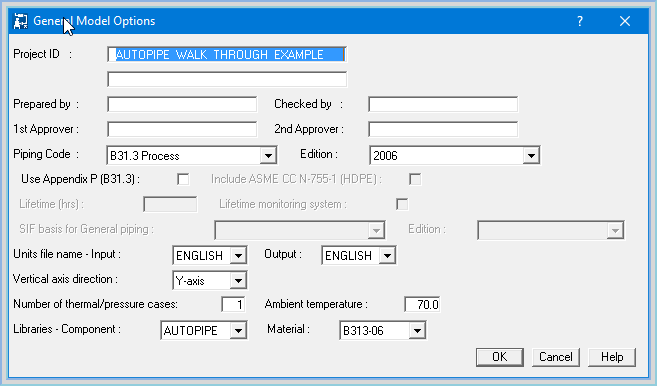Click the question mark help icon in title bar

click(x=580, y=21)
